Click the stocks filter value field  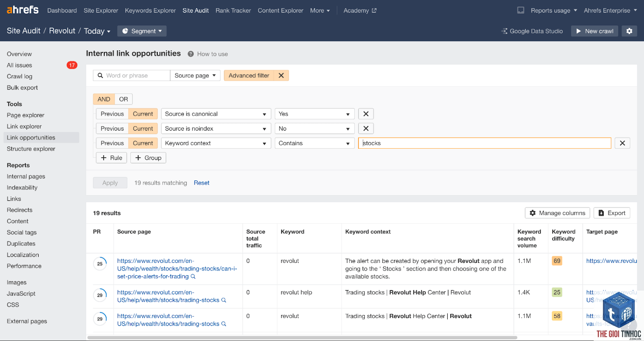click(485, 143)
